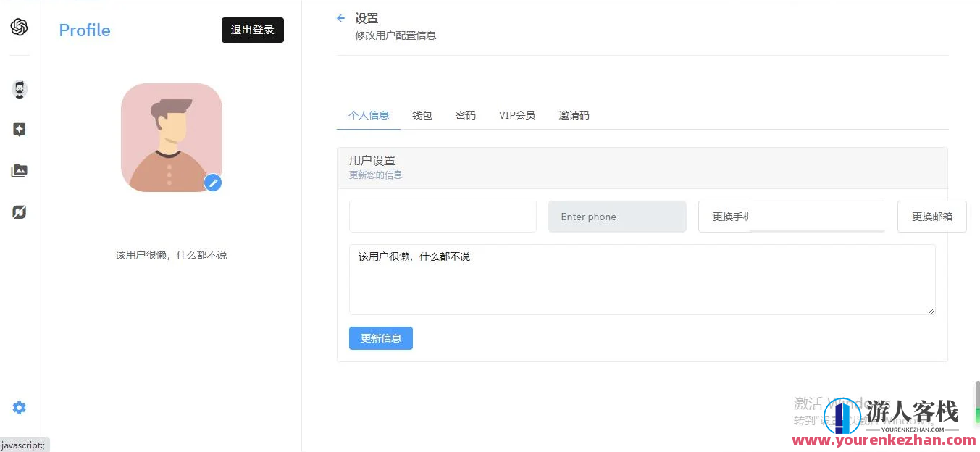Open the ChatGPT logo in the sidebar
980x452 pixels.
[x=20, y=28]
